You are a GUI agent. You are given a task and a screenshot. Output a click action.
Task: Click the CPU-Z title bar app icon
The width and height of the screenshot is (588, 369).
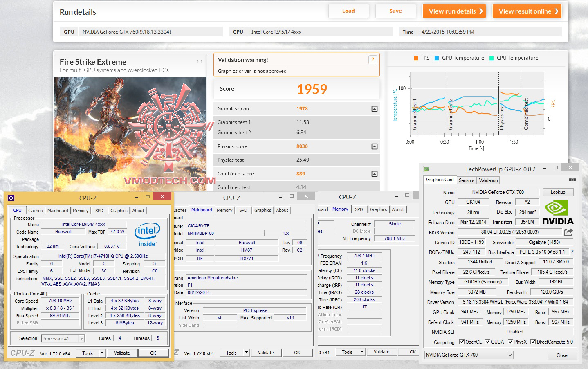click(x=11, y=198)
